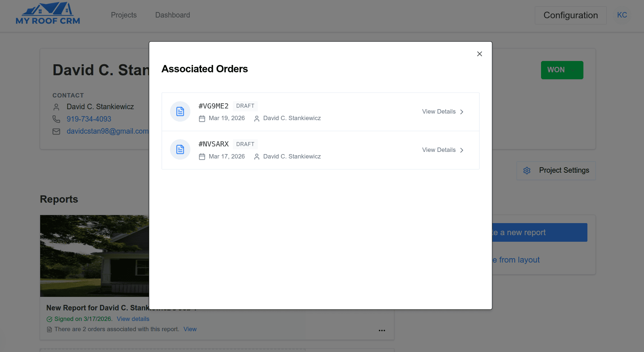Click the document icon beside order #NVSARX

pos(180,149)
